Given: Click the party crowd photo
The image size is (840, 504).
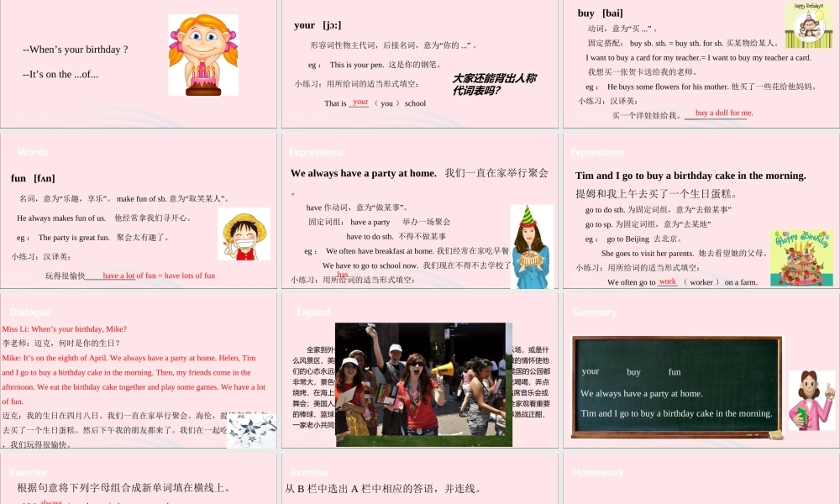Looking at the screenshot, I should (x=423, y=384).
